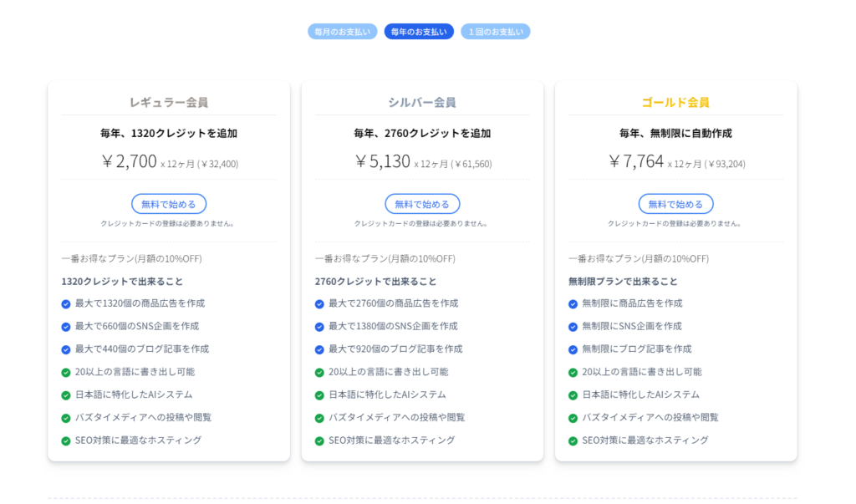Click check icon beside 最大で1380個のSNS企画を作成
The height and width of the screenshot is (504, 856).
(x=319, y=327)
